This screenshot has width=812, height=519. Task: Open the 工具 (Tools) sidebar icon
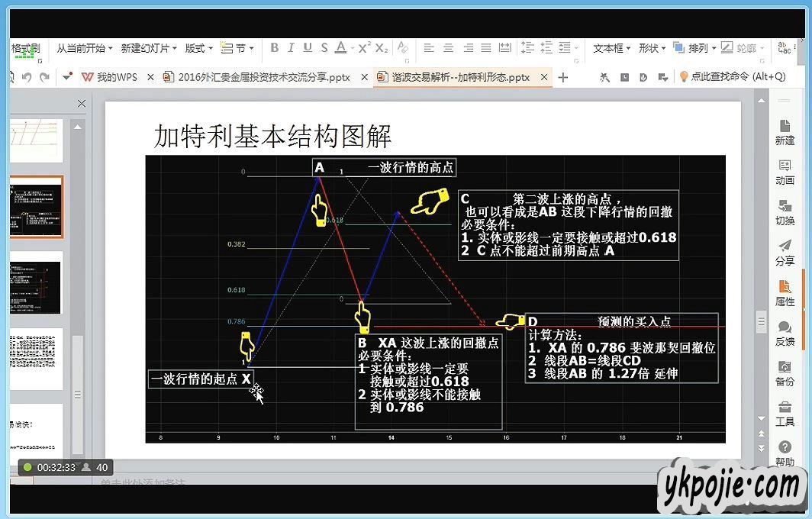(x=785, y=413)
